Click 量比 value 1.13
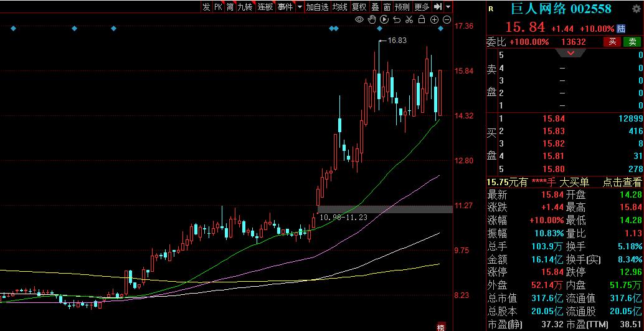The width and height of the screenshot is (644, 331). click(634, 234)
